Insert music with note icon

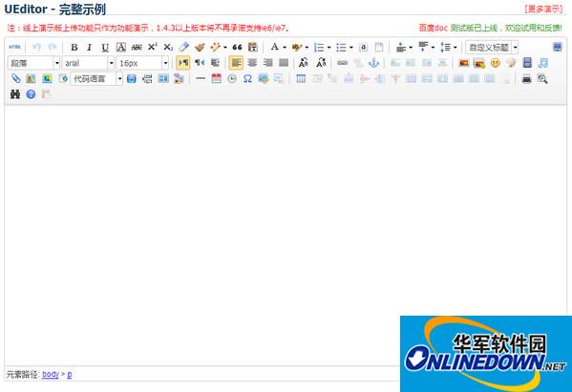[543, 63]
